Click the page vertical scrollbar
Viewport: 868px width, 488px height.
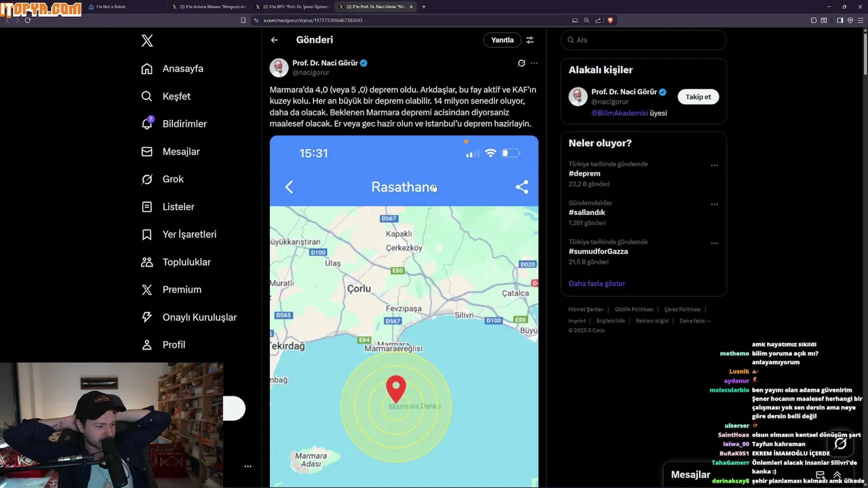click(x=865, y=53)
